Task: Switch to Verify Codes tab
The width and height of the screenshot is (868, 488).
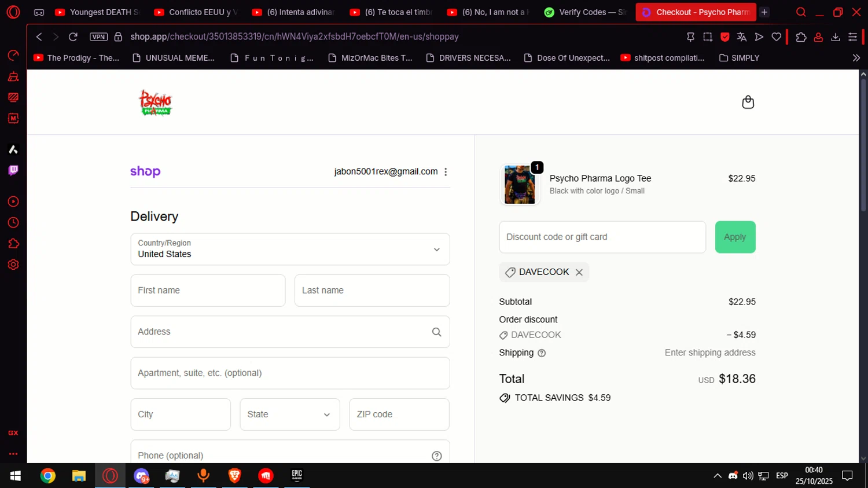Action: coord(586,12)
